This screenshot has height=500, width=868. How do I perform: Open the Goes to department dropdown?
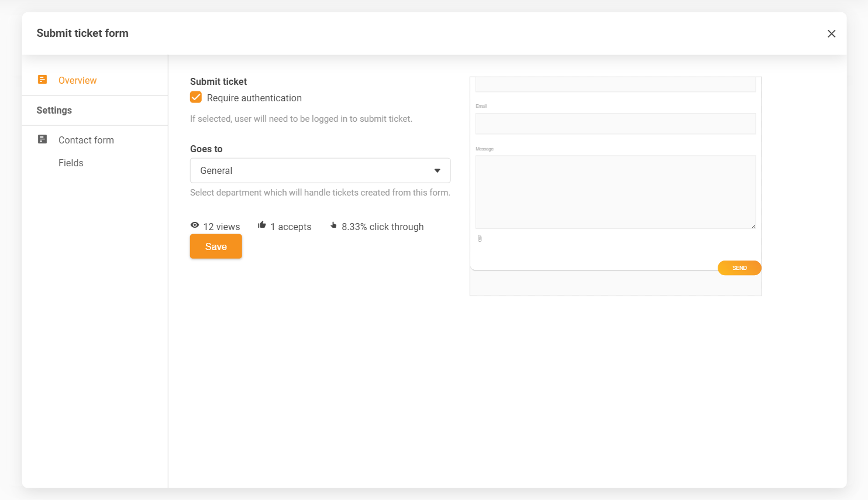[x=319, y=171]
